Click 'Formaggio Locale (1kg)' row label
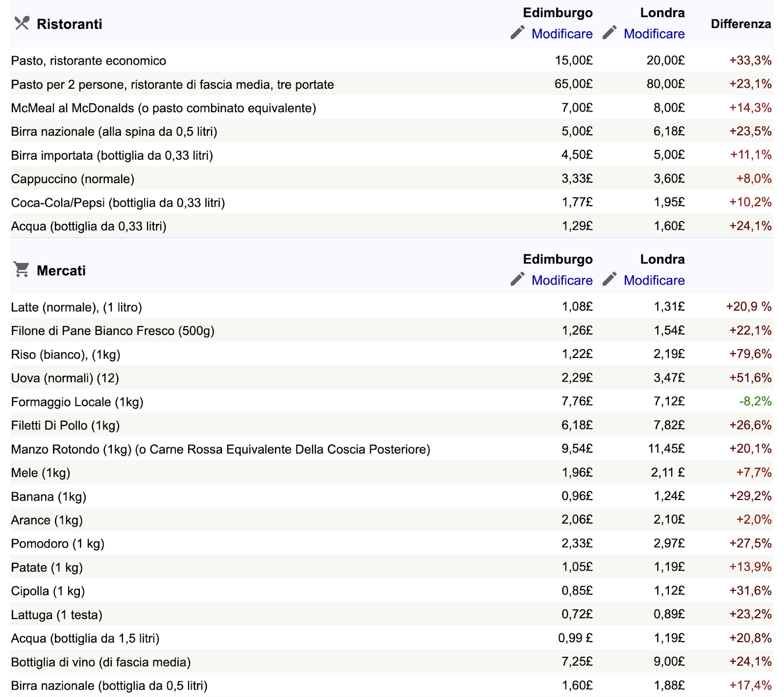 [77, 402]
